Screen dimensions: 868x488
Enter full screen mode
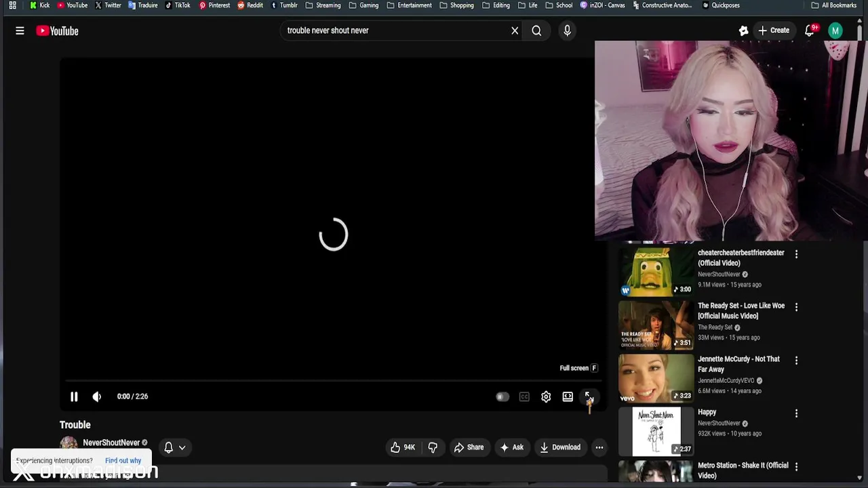[589, 397]
